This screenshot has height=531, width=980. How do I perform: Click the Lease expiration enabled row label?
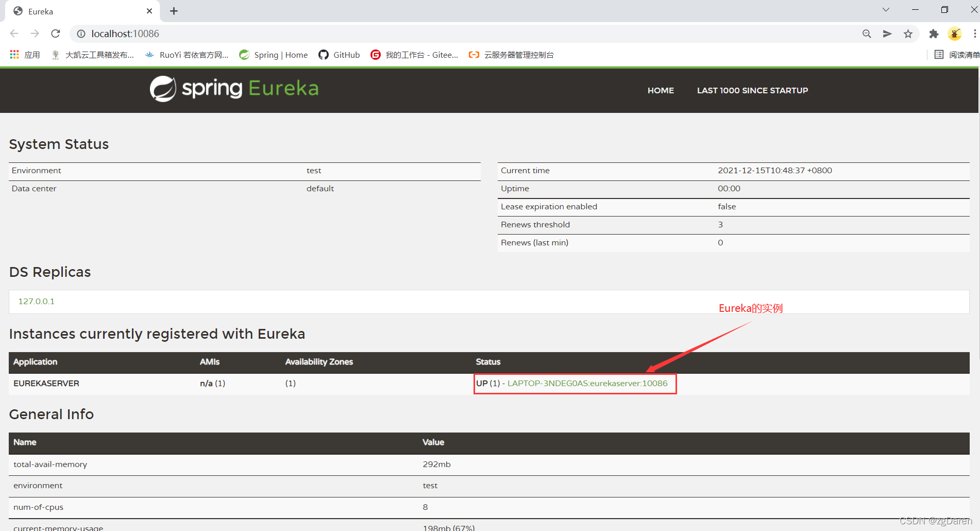click(x=549, y=207)
